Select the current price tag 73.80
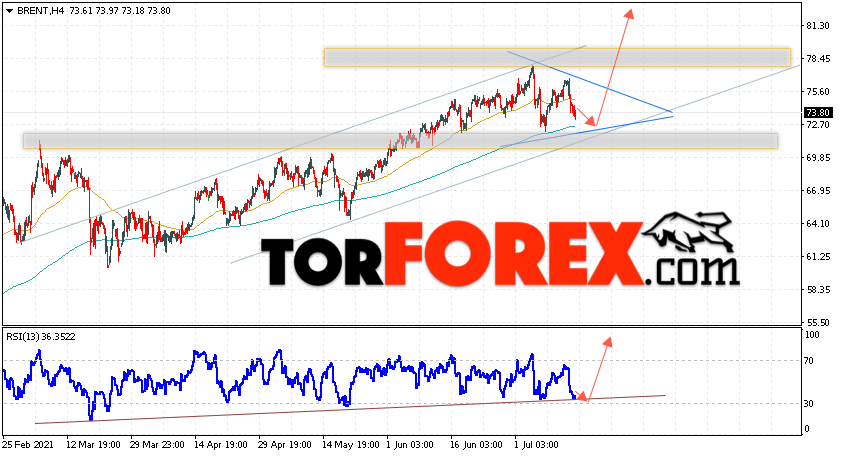841x456 pixels. click(817, 113)
